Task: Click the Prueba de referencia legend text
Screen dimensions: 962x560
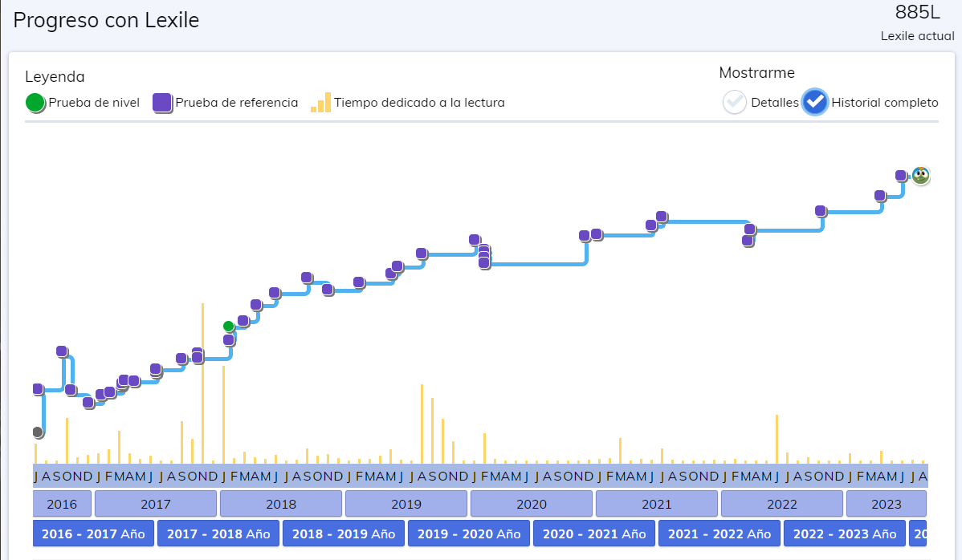Action: (236, 103)
